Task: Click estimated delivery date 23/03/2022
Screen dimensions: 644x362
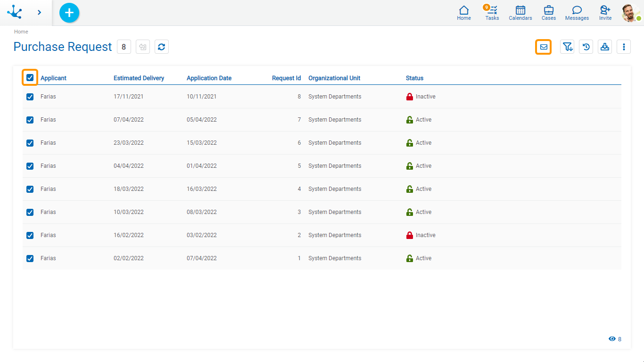Action: point(129,143)
